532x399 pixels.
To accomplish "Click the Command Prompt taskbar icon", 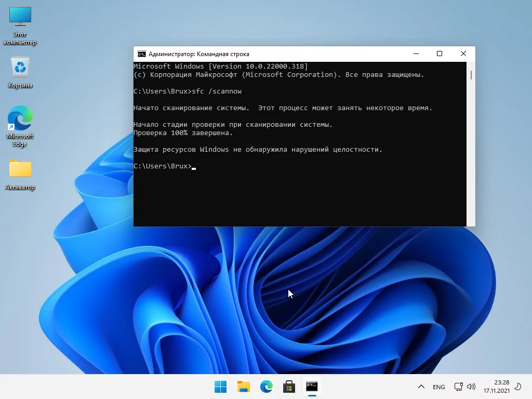I will (312, 387).
